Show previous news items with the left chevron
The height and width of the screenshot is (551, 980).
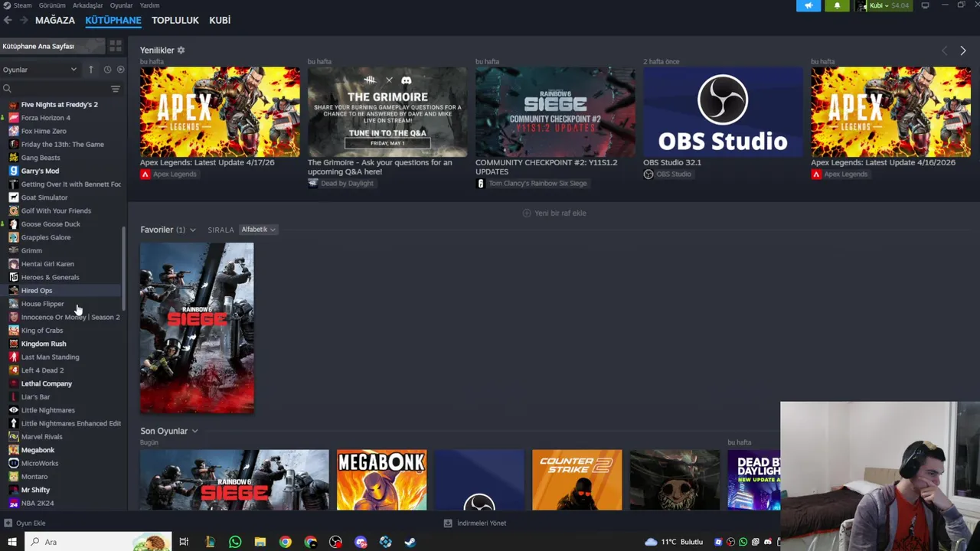click(x=944, y=51)
